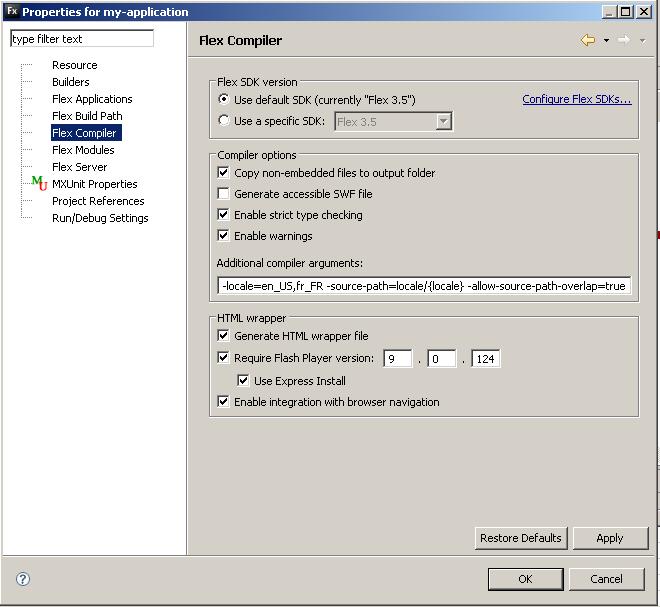
Task: Select Project References in the tree
Action: 98,201
